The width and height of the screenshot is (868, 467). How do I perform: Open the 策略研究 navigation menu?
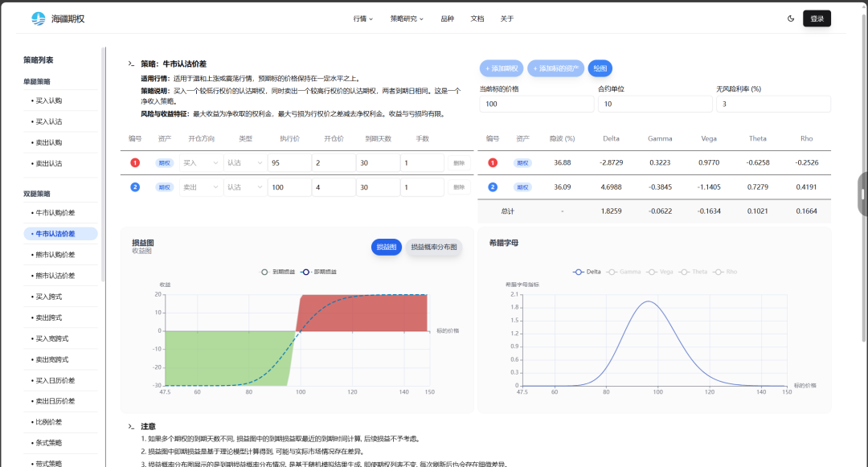tap(407, 18)
